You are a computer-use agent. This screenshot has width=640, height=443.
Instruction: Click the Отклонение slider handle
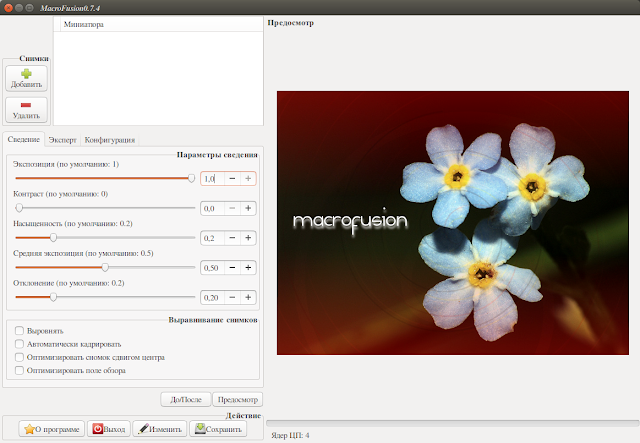[x=53, y=297]
